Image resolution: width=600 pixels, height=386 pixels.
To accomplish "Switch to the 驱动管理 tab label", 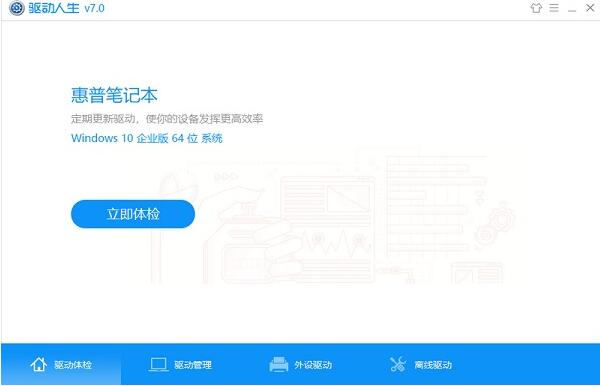I will [x=193, y=365].
